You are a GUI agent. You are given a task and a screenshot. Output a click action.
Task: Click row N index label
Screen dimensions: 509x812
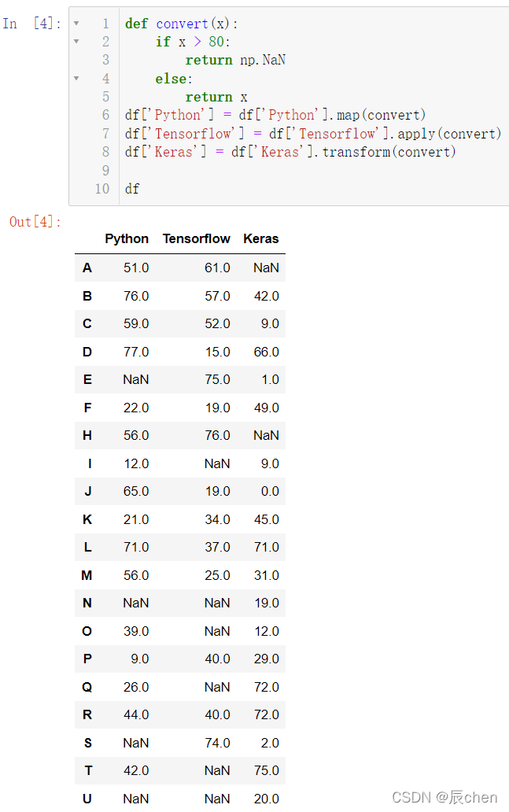[x=87, y=603]
